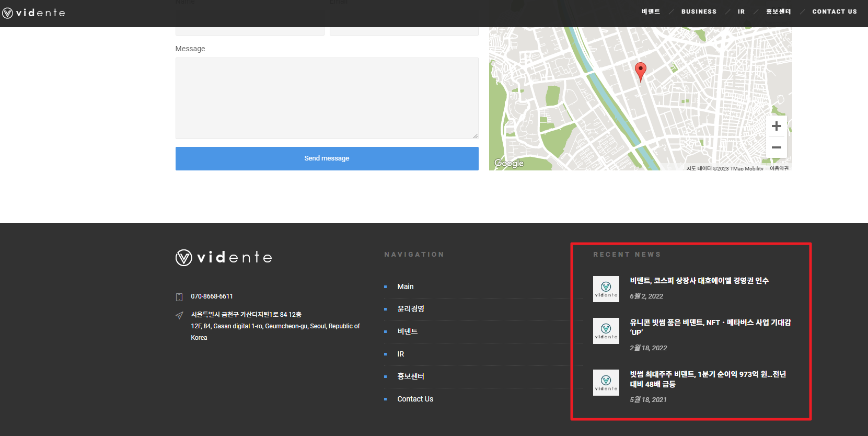This screenshot has height=436, width=868.
Task: Open 비덴트 link in footer navigation
Action: (408, 331)
